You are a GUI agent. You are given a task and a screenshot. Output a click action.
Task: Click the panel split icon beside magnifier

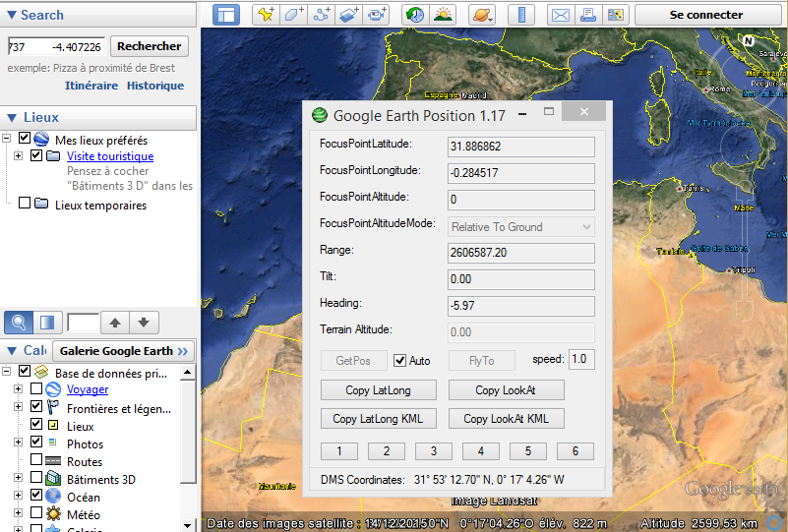(x=47, y=323)
